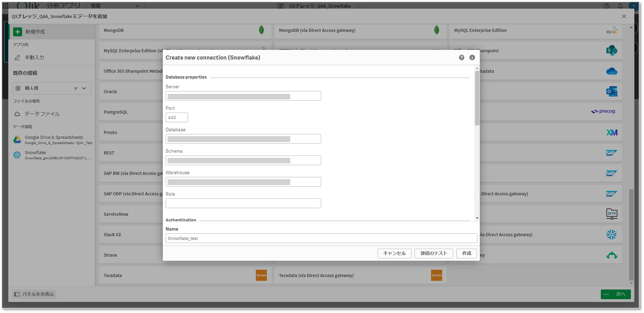Click the green 次へ button

(620, 294)
